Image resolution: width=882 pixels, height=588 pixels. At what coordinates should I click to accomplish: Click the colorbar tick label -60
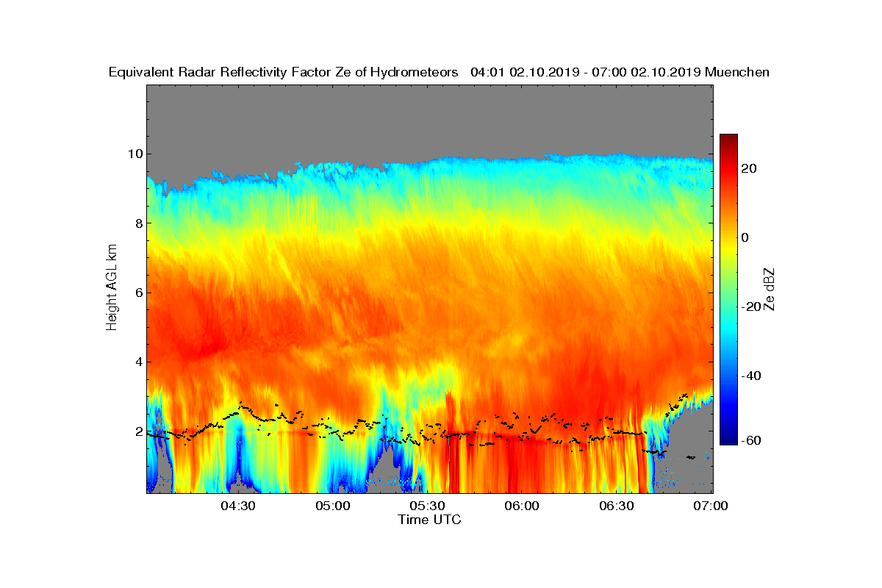tap(751, 440)
